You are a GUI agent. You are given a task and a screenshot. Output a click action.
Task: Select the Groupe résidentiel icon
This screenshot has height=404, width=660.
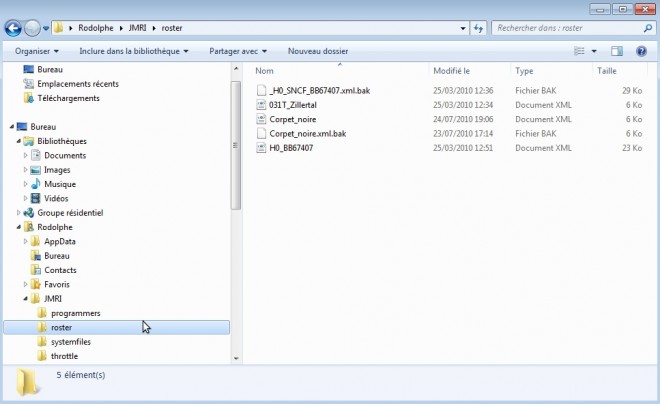click(29, 213)
